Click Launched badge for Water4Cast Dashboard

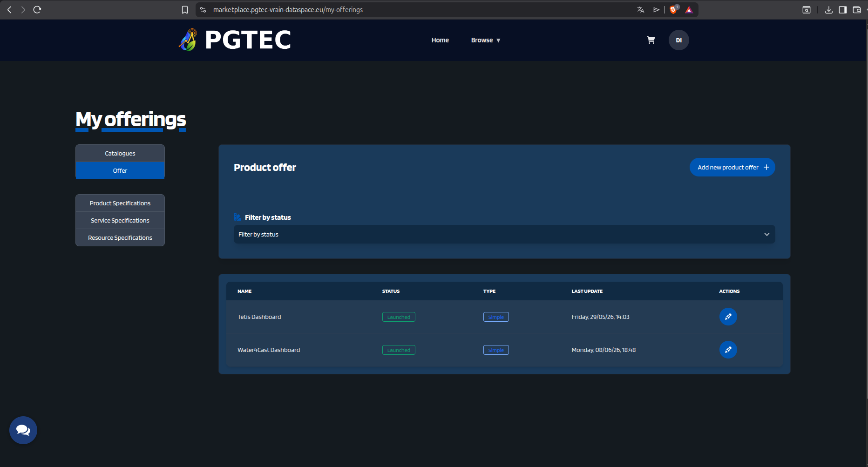399,350
